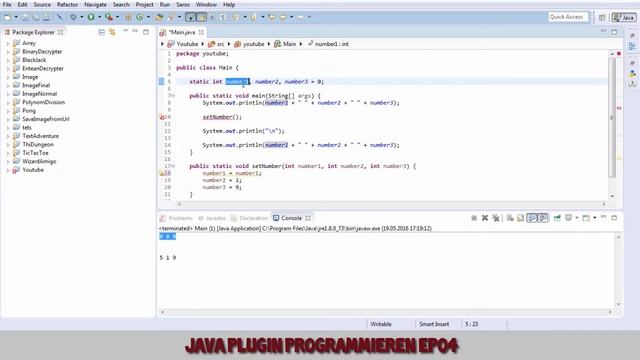Select the Java perspective button

point(624,17)
